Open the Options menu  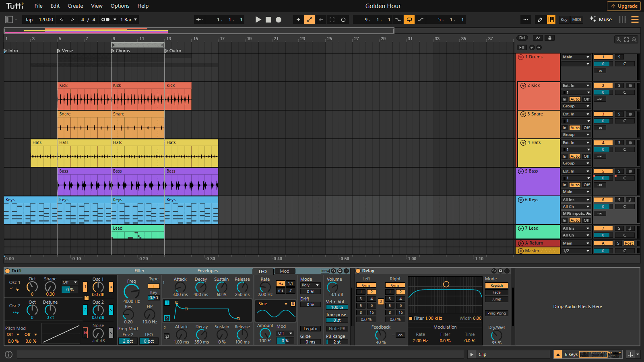point(120,6)
